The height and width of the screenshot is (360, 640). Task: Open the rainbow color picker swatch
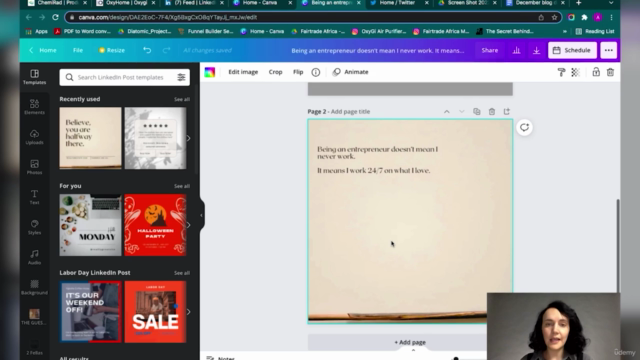[x=210, y=72]
